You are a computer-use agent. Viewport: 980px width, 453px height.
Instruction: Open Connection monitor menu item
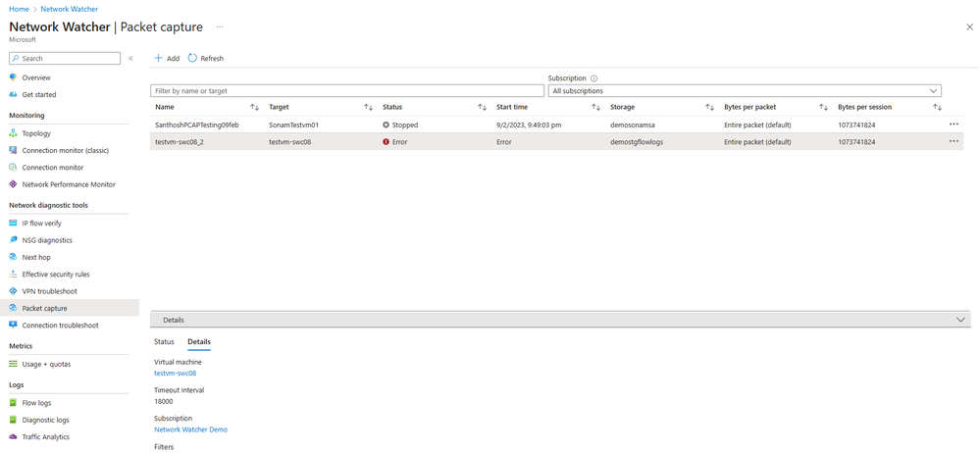[x=53, y=168]
